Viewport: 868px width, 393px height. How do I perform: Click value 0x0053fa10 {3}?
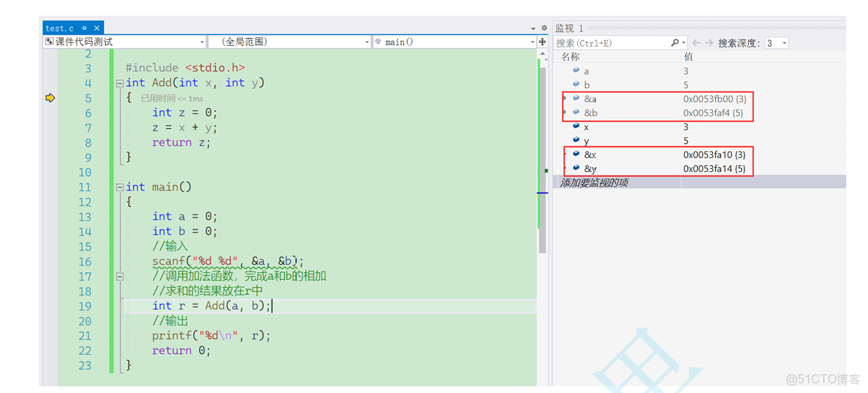coord(716,154)
